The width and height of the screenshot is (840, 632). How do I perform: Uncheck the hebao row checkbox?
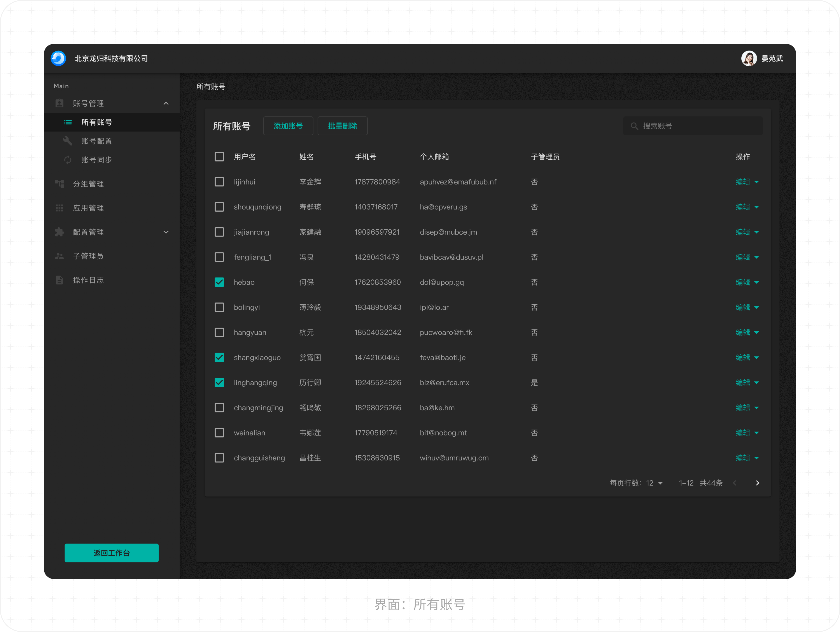(x=219, y=282)
